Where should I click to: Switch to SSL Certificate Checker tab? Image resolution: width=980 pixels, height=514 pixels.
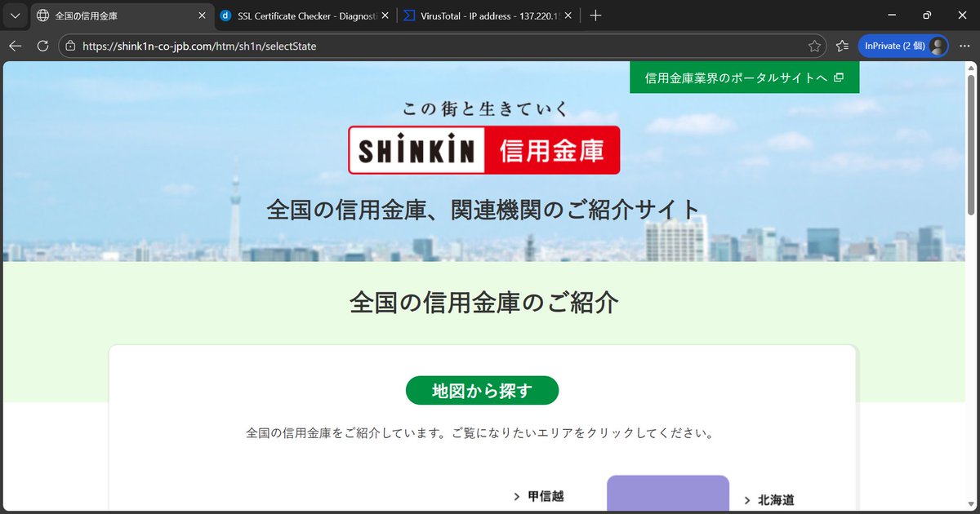coord(305,16)
